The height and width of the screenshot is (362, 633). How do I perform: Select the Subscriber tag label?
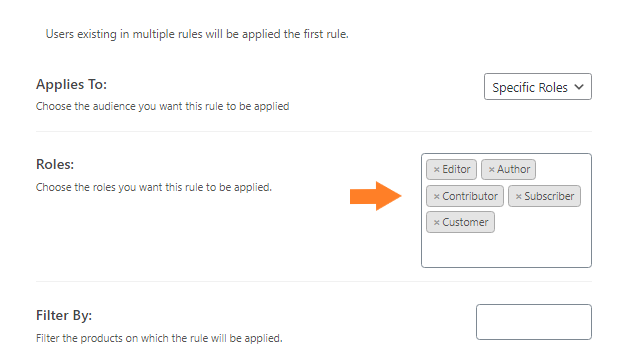tap(549, 196)
